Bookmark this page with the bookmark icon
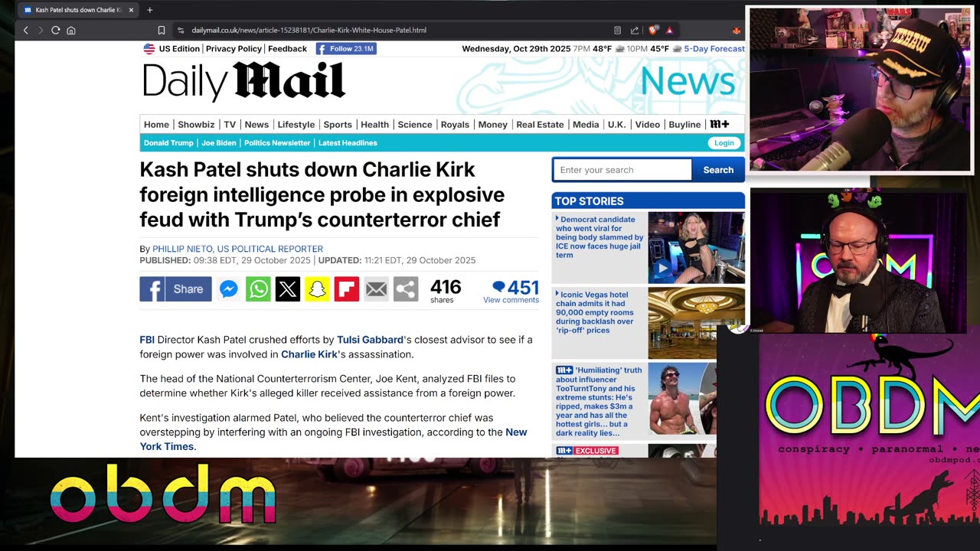Viewport: 980px width, 551px height. [x=162, y=31]
